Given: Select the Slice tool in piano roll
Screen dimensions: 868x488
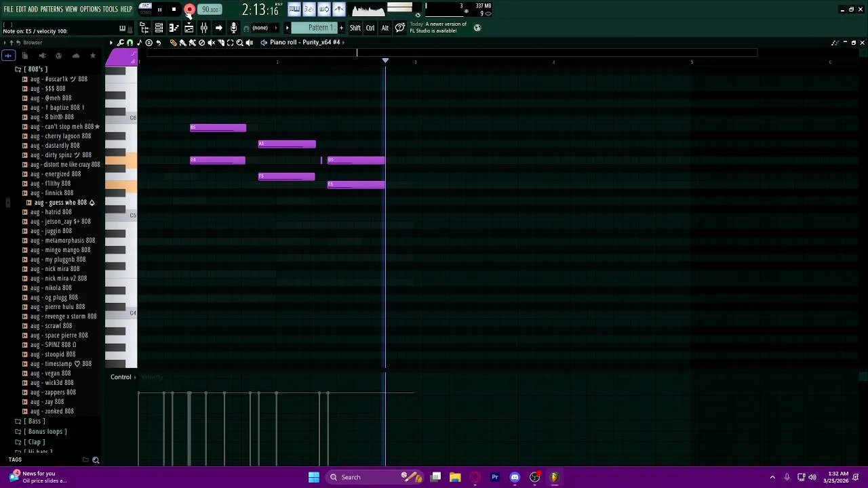Looking at the screenshot, I should pos(221,43).
